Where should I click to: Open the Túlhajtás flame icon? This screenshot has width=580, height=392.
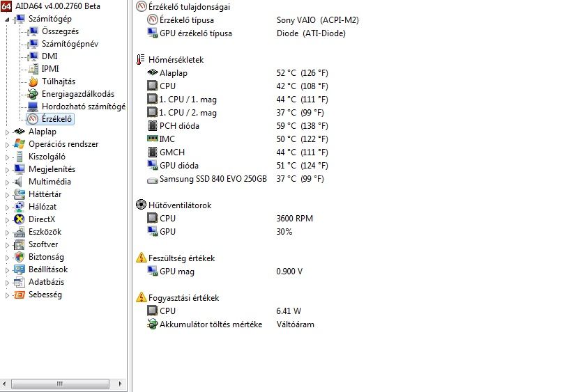[x=33, y=81]
